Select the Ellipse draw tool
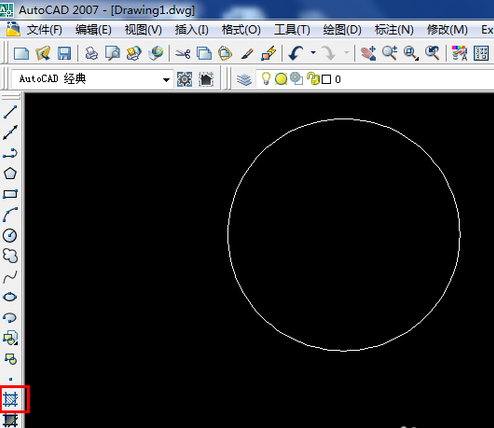 [10, 297]
